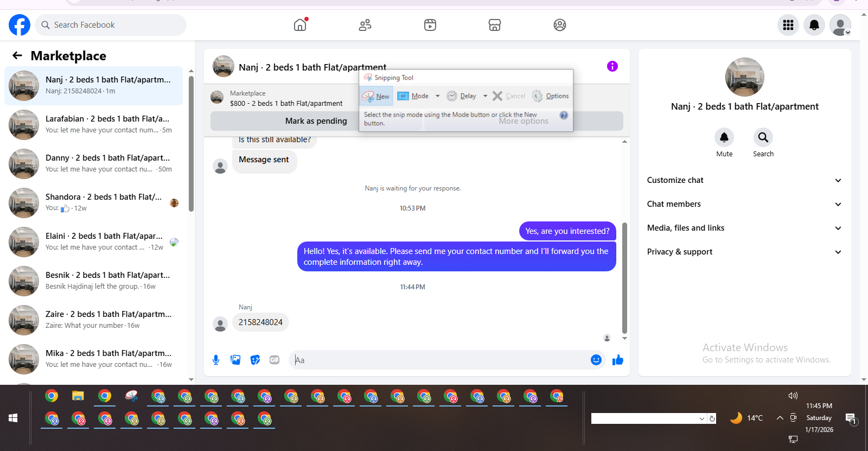This screenshot has width=868, height=451.
Task: Click New in Snipping Tool
Action: (x=376, y=96)
